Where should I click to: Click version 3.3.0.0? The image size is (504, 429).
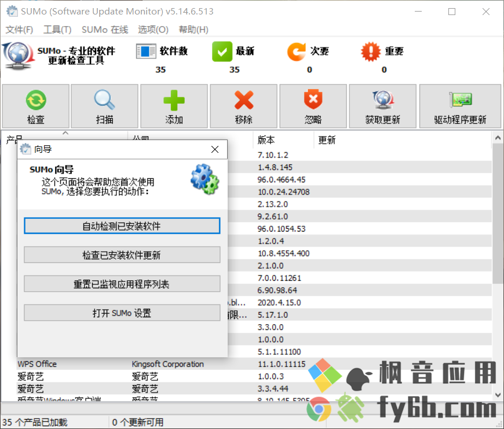[x=271, y=327]
